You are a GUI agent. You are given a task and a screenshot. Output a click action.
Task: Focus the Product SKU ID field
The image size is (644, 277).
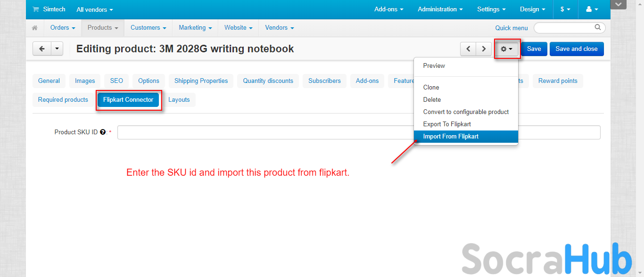[264, 132]
